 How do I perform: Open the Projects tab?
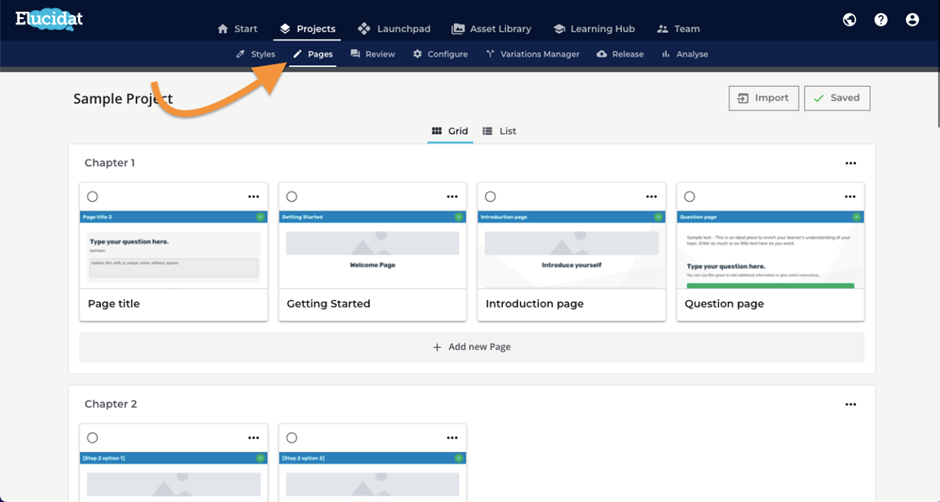[x=308, y=29]
